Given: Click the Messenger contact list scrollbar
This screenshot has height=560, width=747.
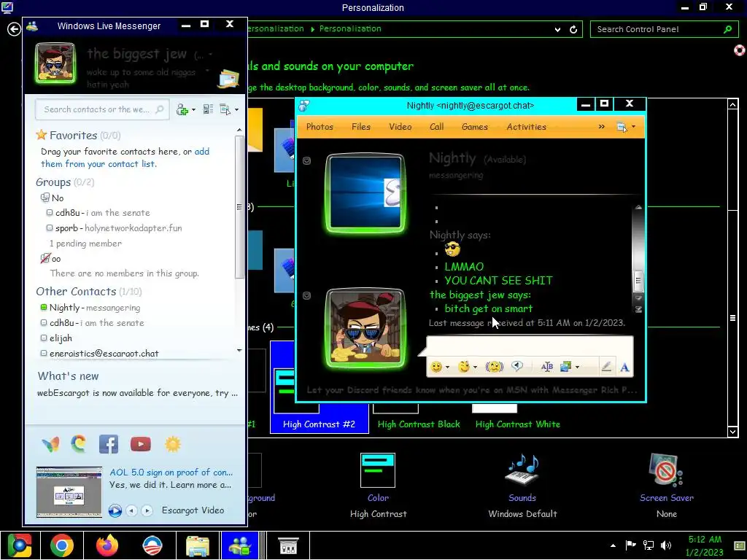Looking at the screenshot, I should pyautogui.click(x=239, y=207).
